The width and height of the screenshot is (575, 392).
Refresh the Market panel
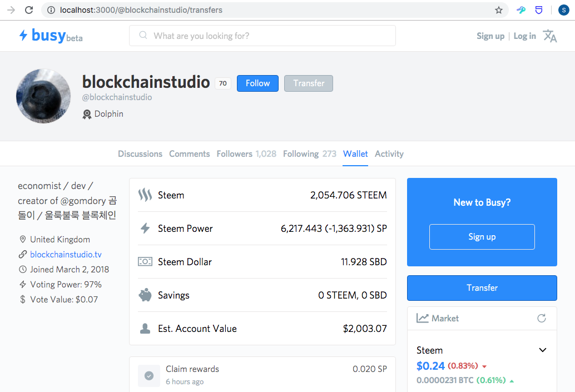pos(541,318)
